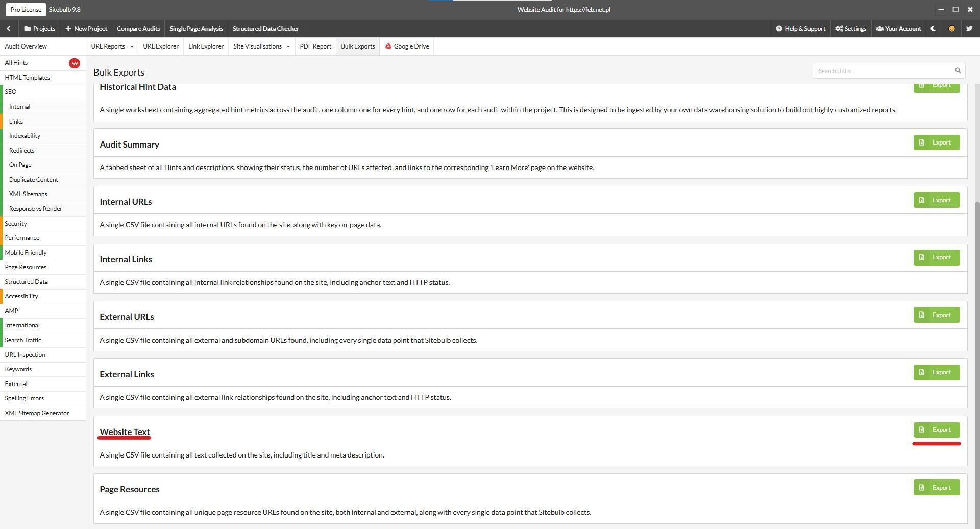Export the Website Text CSV
The image size is (980, 529).
937,430
